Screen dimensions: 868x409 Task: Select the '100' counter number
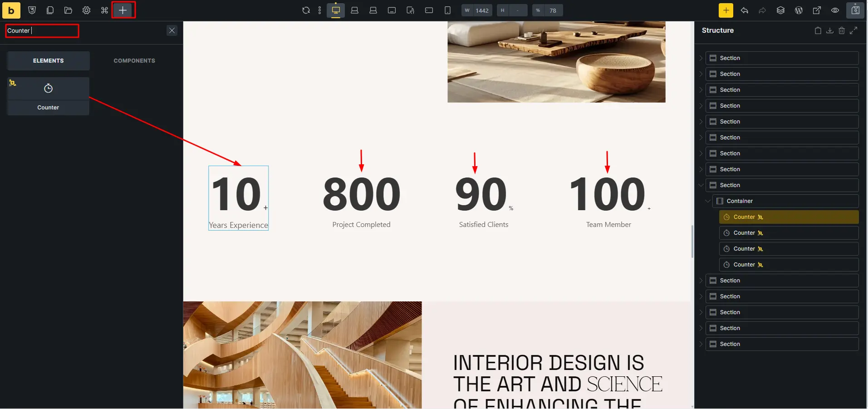[607, 194]
